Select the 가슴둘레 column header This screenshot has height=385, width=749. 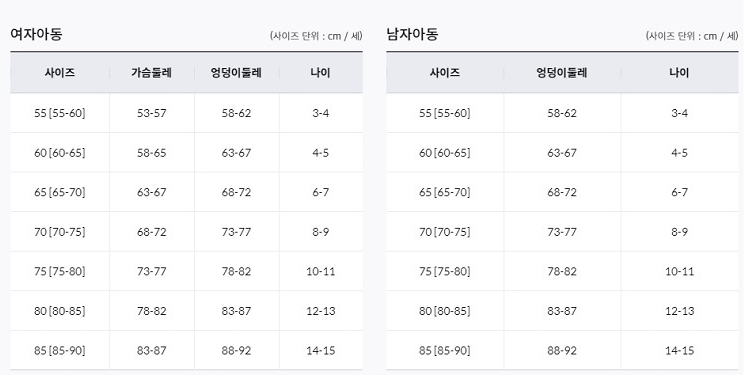151,73
